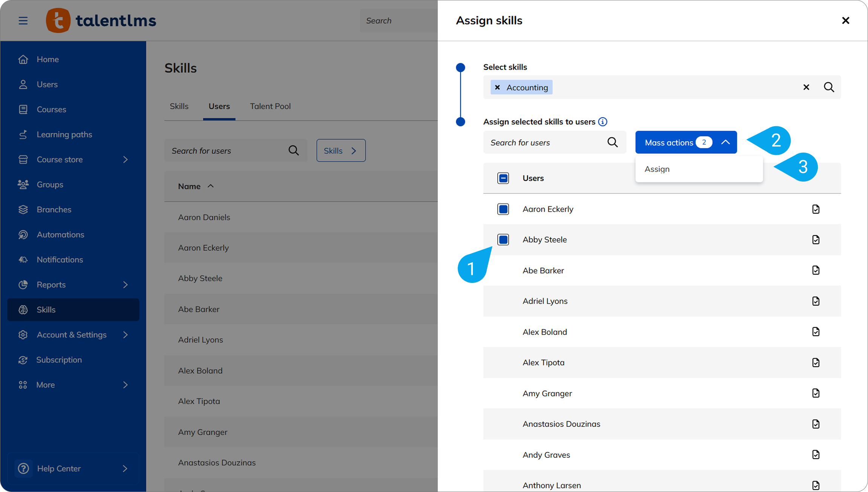Uncheck the Abby Steele checkbox
Viewport: 868px width, 492px height.
tap(503, 240)
